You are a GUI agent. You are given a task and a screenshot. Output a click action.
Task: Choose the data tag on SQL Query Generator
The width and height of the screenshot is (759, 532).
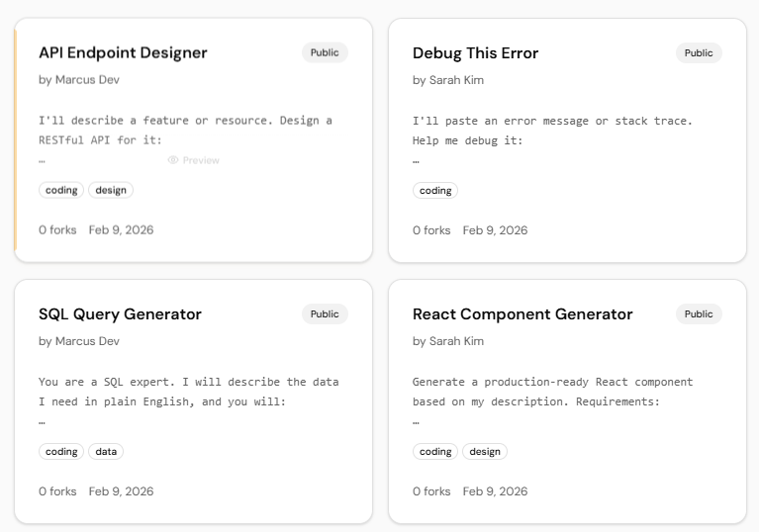pyautogui.click(x=106, y=451)
